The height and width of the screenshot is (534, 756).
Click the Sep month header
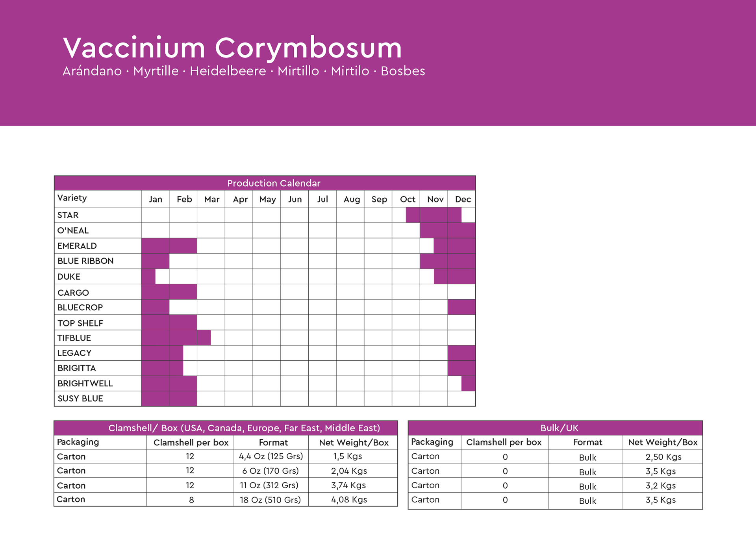379,200
